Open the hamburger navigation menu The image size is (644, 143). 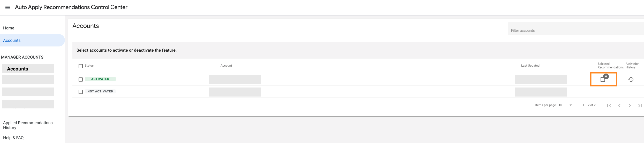pos(8,7)
